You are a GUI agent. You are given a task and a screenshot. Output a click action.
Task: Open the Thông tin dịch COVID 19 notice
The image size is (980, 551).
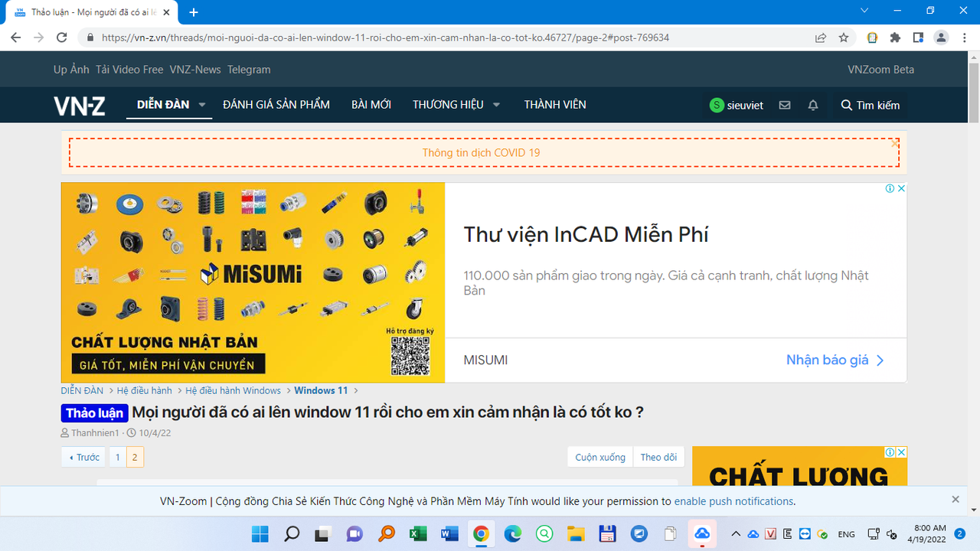pos(481,153)
